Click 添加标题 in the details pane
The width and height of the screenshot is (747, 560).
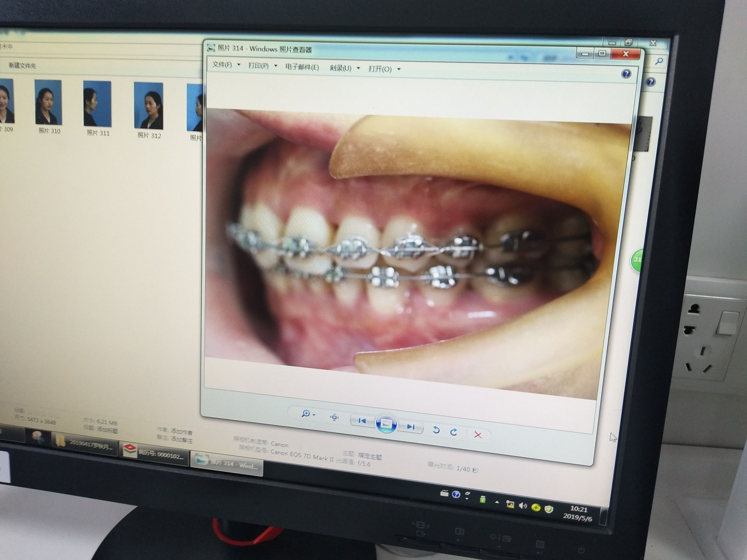[107, 430]
